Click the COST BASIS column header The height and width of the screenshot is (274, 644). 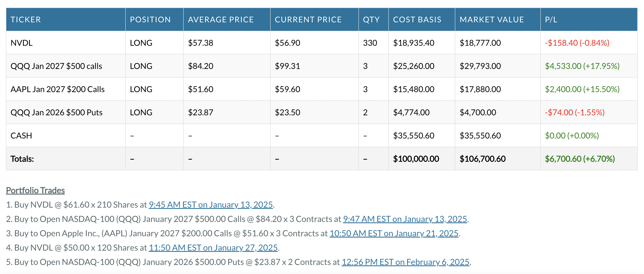pyautogui.click(x=417, y=20)
